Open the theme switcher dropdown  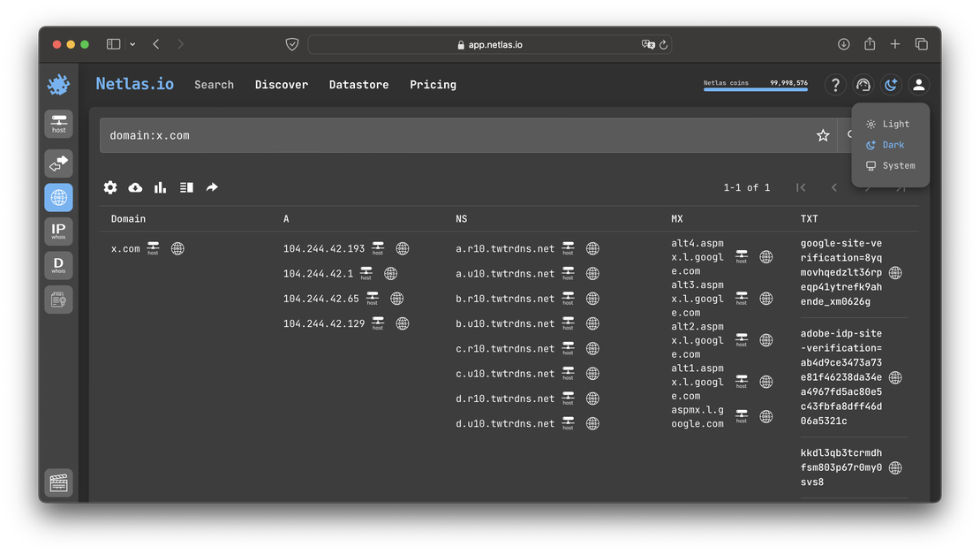point(891,84)
